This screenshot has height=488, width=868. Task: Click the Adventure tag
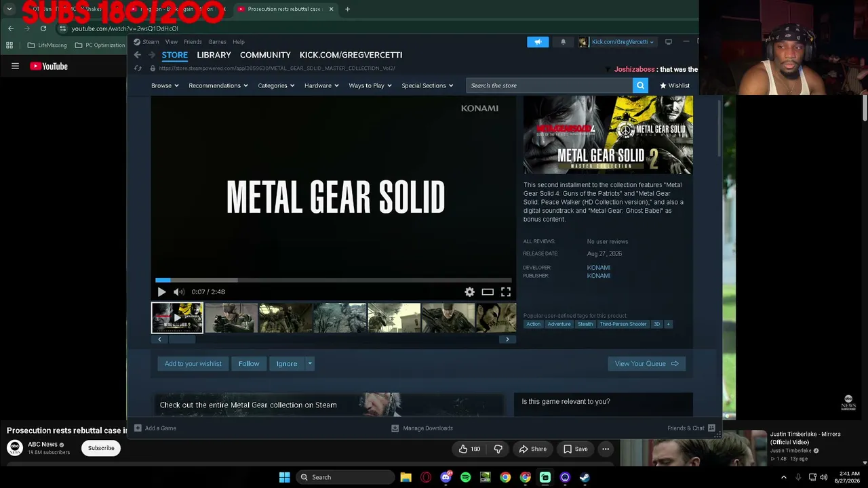point(559,325)
